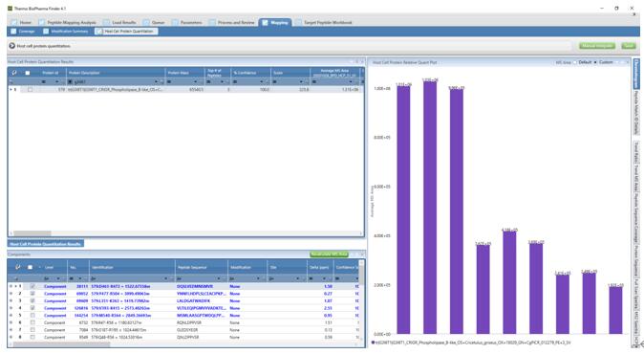Check the checkbox for component row 5
Screen dimensions: 644x354
coord(32,316)
